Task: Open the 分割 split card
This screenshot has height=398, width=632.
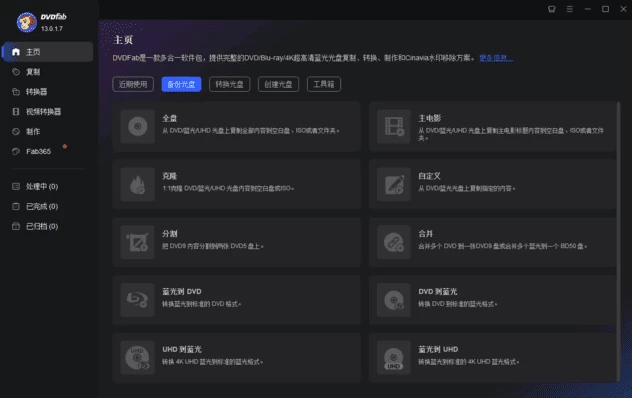Action: pyautogui.click(x=237, y=242)
